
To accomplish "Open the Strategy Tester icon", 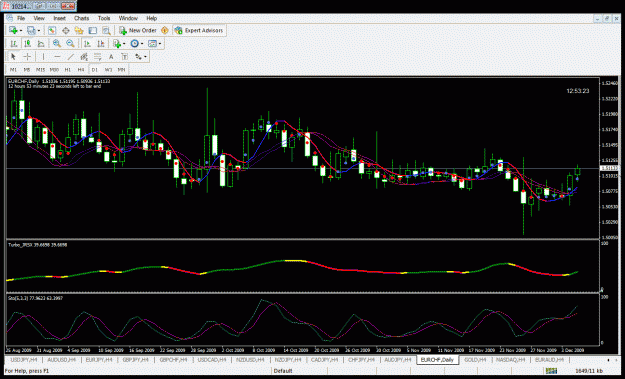I will coord(106,30).
